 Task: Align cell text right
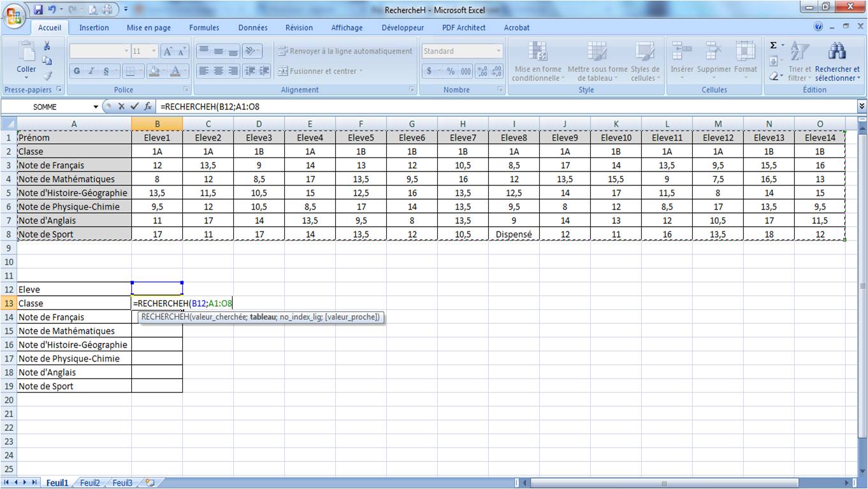point(233,71)
